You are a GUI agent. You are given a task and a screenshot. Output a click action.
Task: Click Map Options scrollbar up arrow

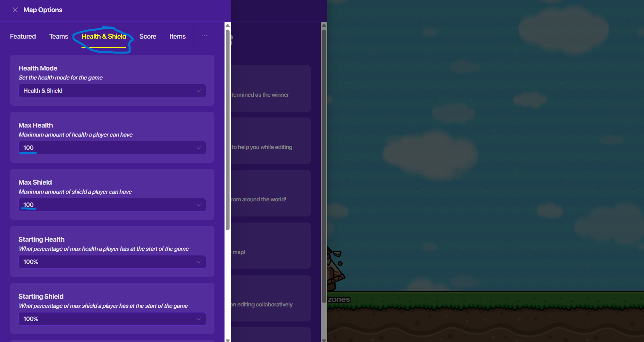click(x=228, y=26)
